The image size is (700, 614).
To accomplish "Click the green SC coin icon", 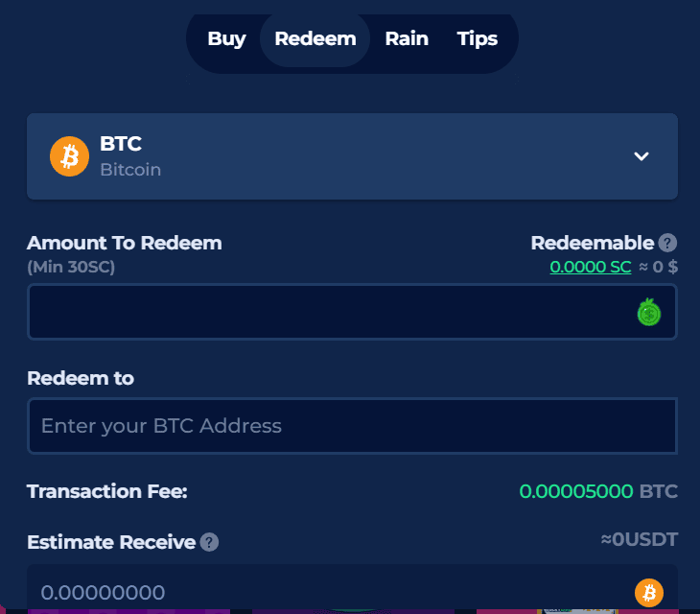I will click(648, 312).
